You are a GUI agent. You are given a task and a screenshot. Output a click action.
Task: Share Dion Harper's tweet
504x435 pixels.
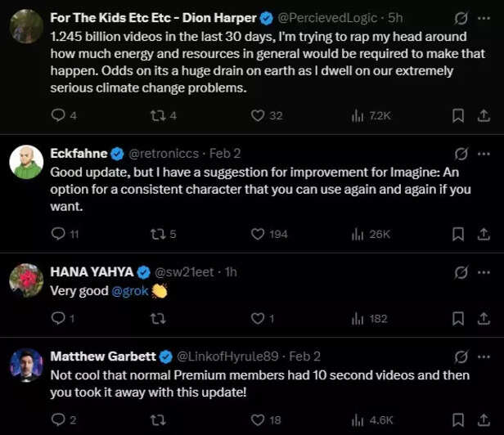[x=483, y=115]
